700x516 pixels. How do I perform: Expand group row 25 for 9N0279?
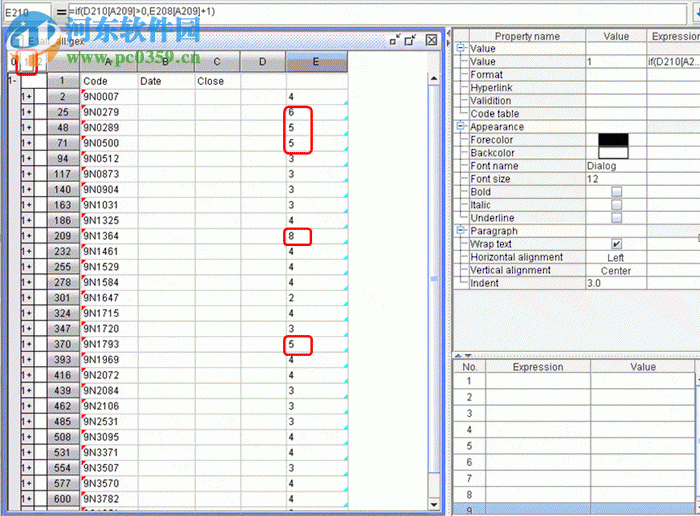click(27, 112)
